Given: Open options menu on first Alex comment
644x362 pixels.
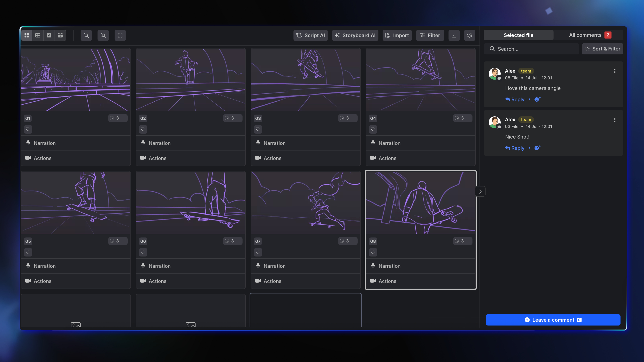Looking at the screenshot, I should [x=615, y=71].
